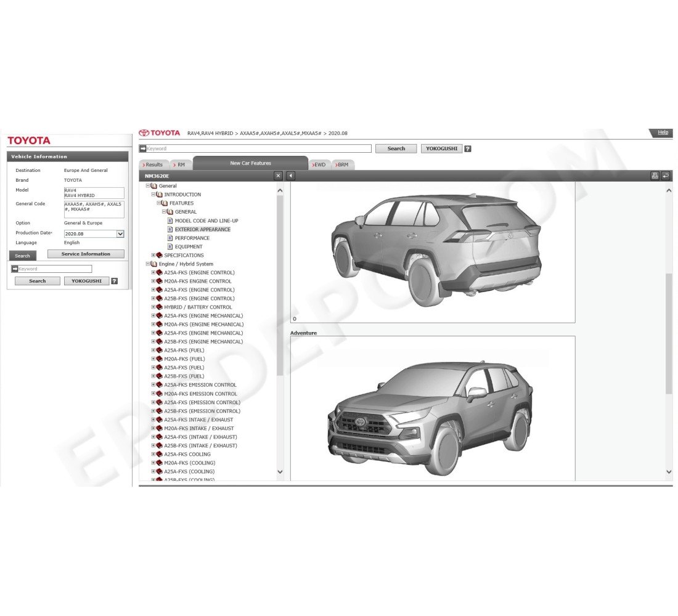The height and width of the screenshot is (616, 678).
Task: Click the page icon for MODEL CODE AND LINE-UP
Action: pos(170,221)
